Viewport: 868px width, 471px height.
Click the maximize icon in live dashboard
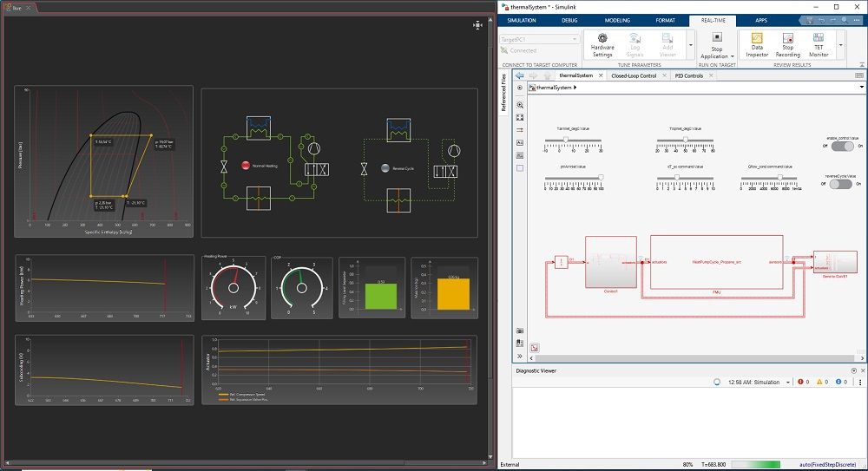pyautogui.click(x=477, y=25)
